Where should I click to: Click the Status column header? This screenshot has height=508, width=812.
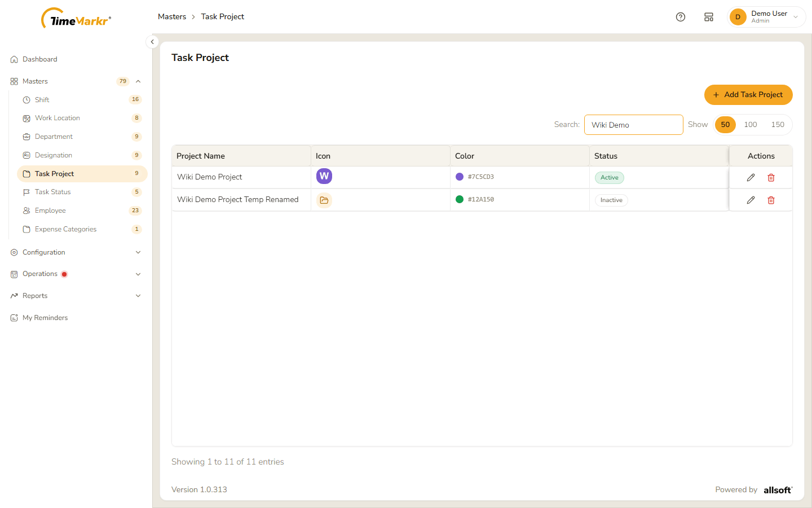pos(659,156)
